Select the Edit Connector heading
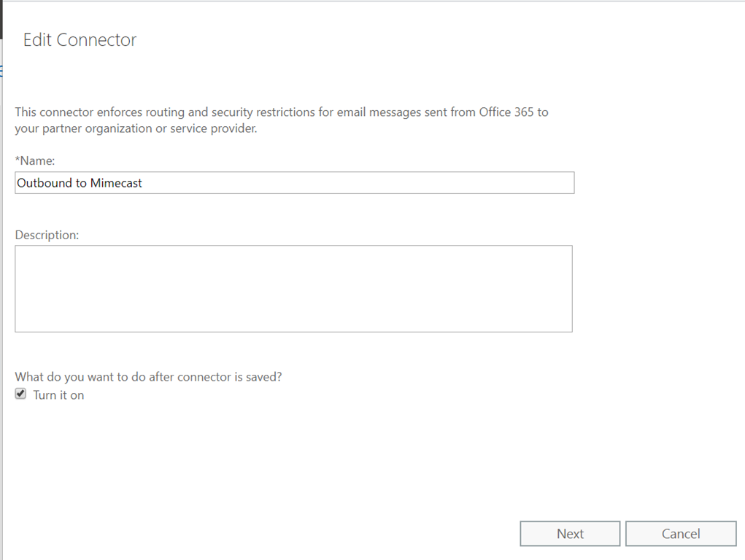The image size is (745, 560). pos(80,40)
